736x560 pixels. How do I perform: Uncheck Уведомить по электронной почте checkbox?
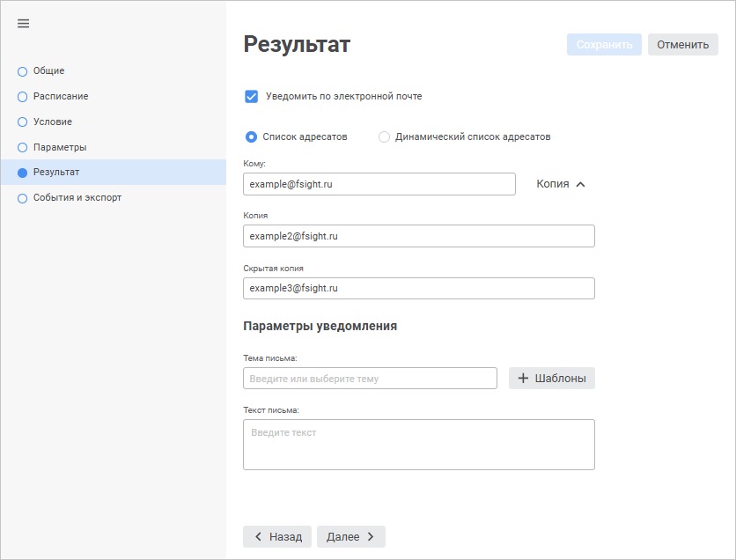[252, 97]
